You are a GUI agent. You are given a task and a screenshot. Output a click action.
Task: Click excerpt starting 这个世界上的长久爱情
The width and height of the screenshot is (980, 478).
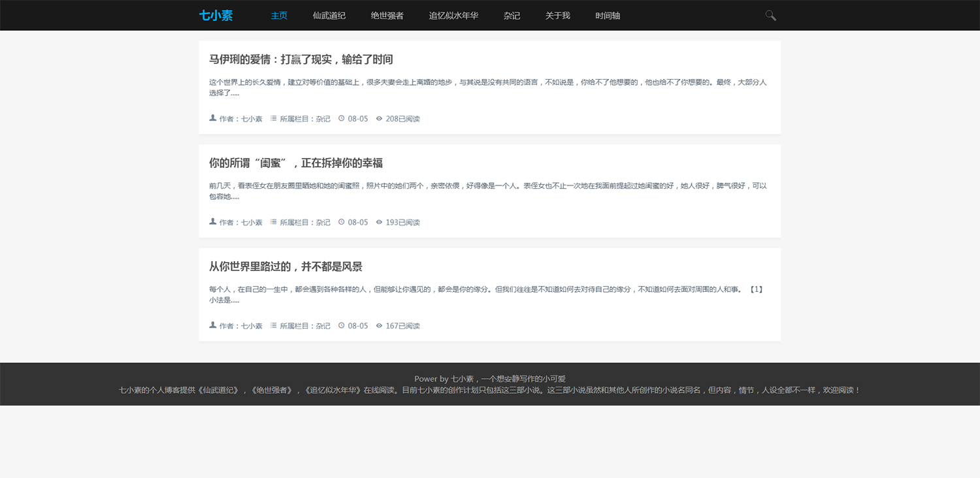[x=488, y=88]
